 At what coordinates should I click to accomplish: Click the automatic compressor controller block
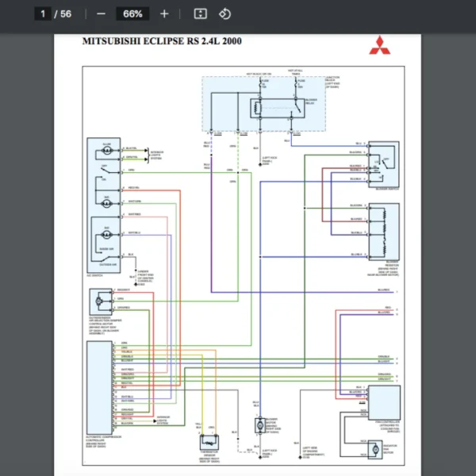coord(100,382)
